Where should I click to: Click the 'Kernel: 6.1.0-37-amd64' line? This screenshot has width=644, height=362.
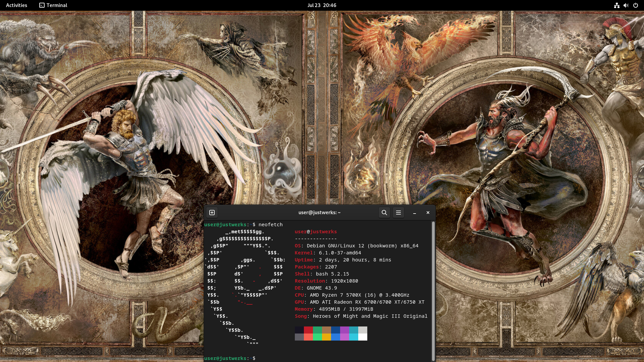point(328,253)
